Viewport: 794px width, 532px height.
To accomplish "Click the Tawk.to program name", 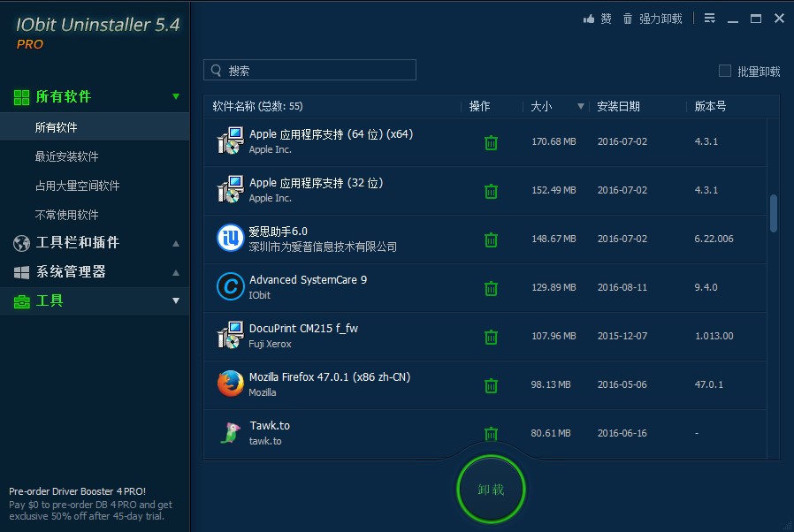I will [x=270, y=426].
